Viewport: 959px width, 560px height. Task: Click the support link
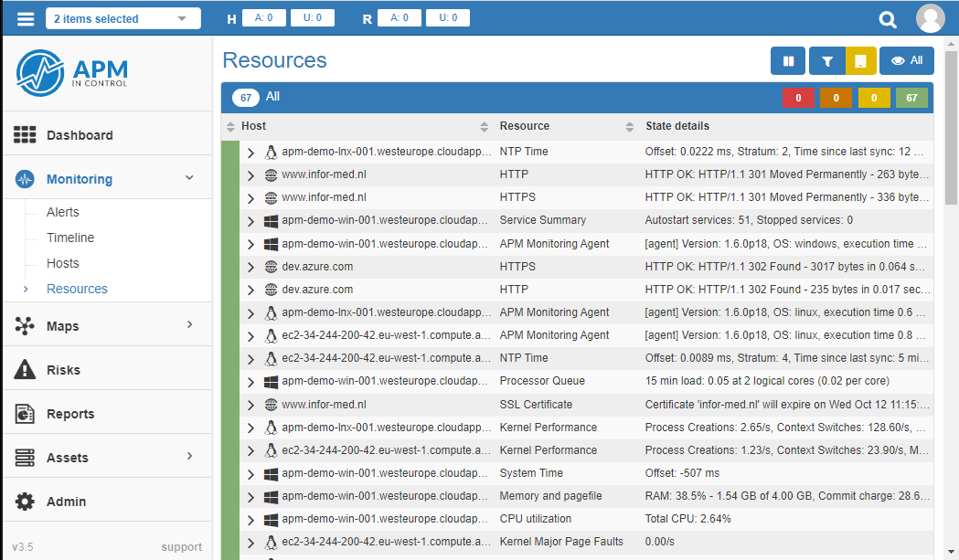[181, 547]
